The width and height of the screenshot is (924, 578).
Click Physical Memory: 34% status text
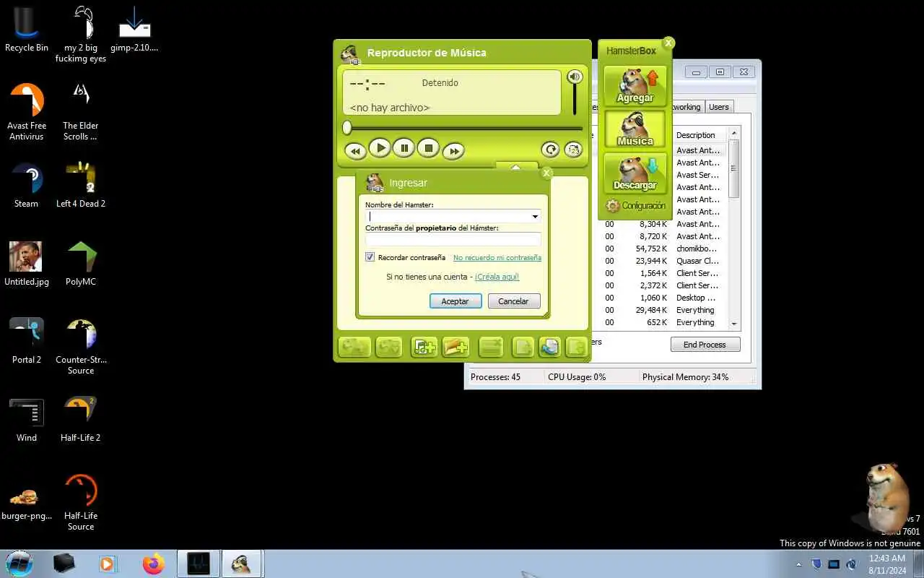click(686, 377)
